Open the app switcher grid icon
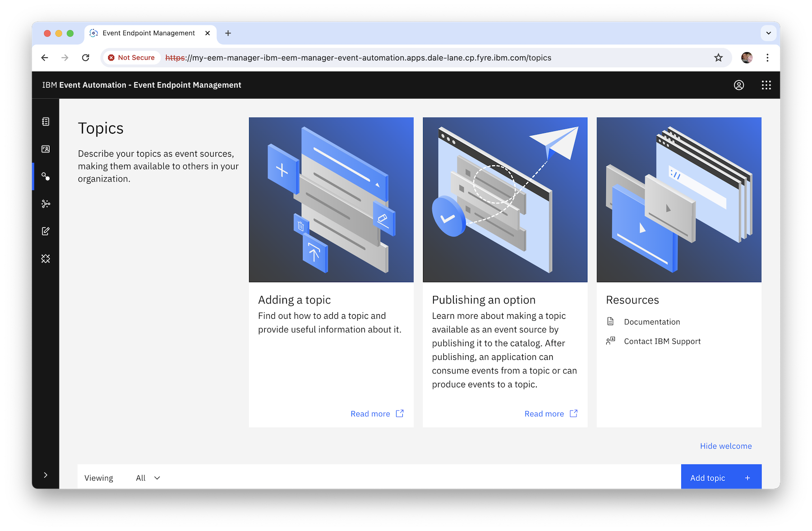 766,85
